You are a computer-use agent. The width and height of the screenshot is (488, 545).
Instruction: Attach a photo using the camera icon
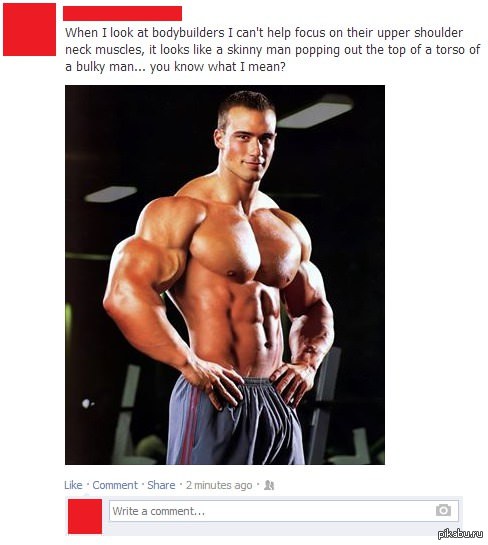coord(443,510)
